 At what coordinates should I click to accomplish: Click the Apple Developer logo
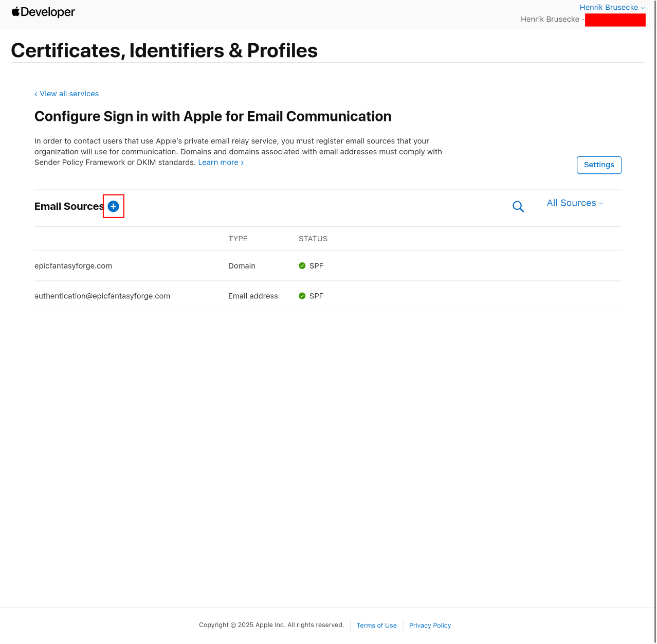[x=43, y=12]
